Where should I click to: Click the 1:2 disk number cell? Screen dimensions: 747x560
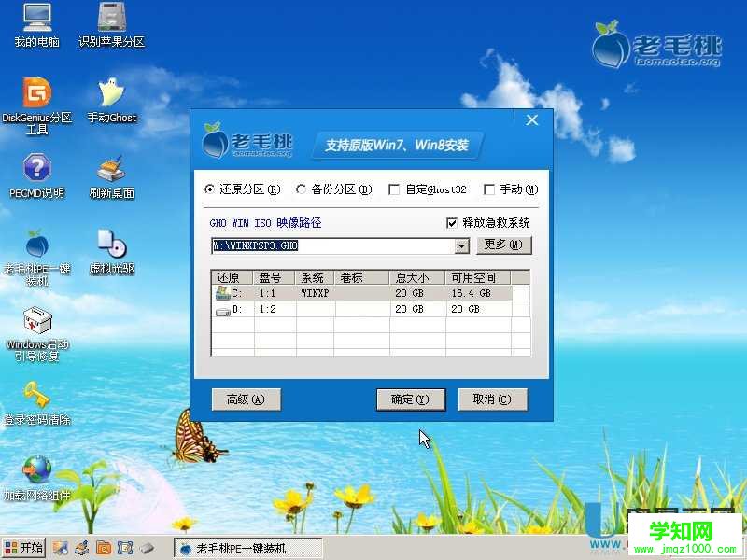pos(275,310)
